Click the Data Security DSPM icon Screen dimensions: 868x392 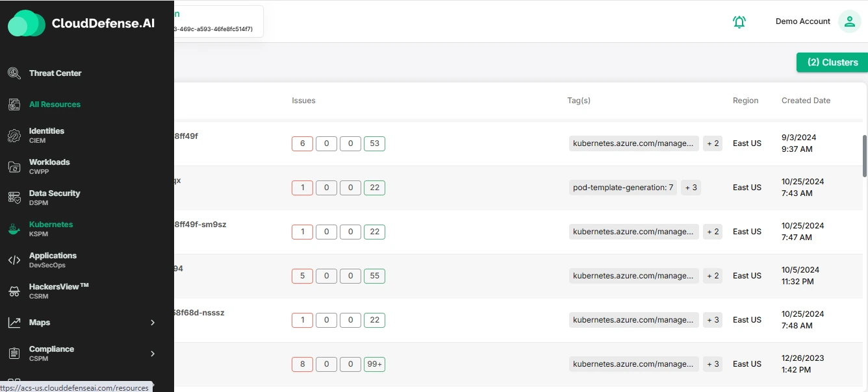(x=14, y=198)
